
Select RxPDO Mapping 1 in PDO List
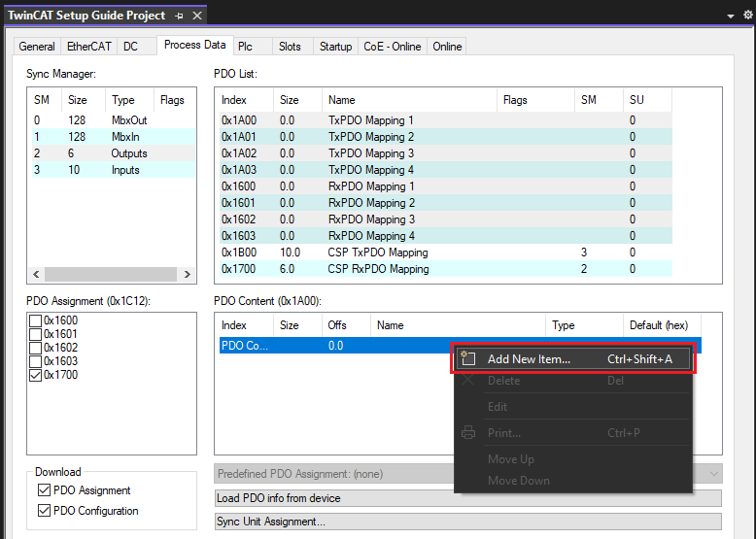445,186
